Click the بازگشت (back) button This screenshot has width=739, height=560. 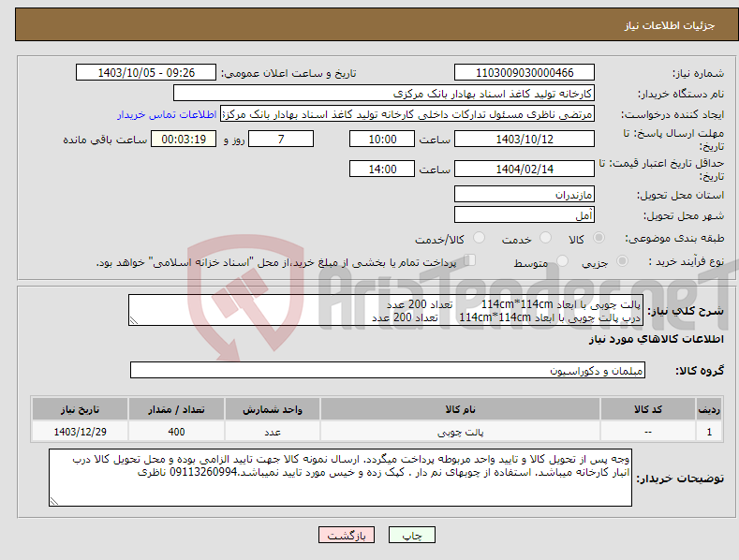tap(347, 535)
